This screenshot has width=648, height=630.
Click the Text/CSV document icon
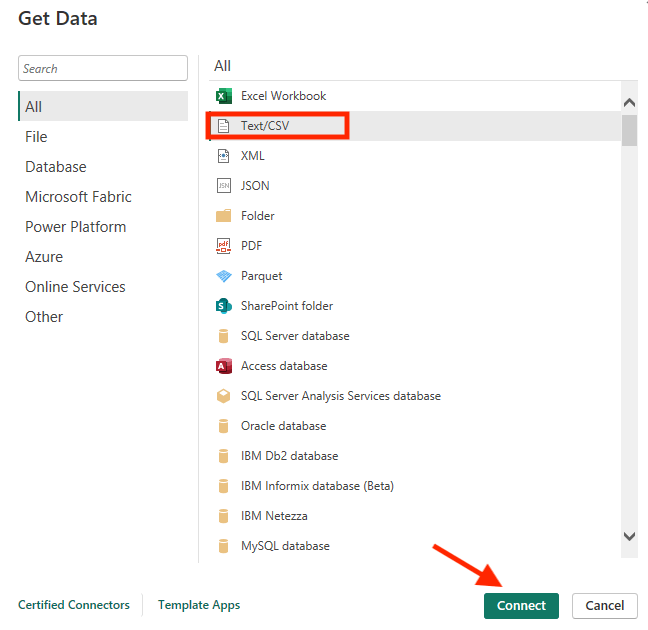click(224, 126)
